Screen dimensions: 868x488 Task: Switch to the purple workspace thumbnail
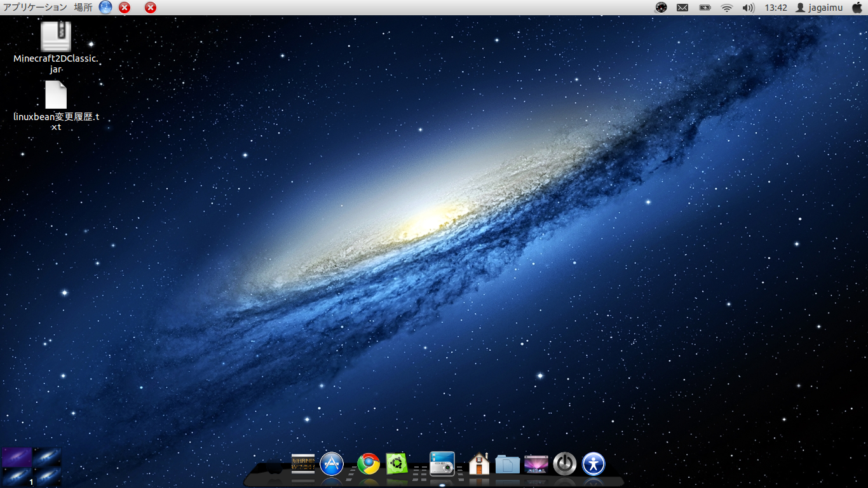coord(17,457)
